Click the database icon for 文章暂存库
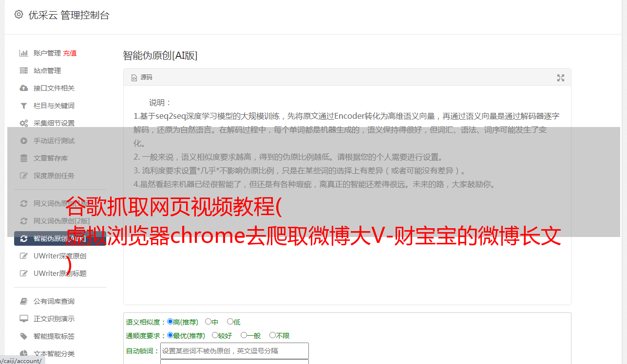The width and height of the screenshot is (627, 364). (x=23, y=158)
